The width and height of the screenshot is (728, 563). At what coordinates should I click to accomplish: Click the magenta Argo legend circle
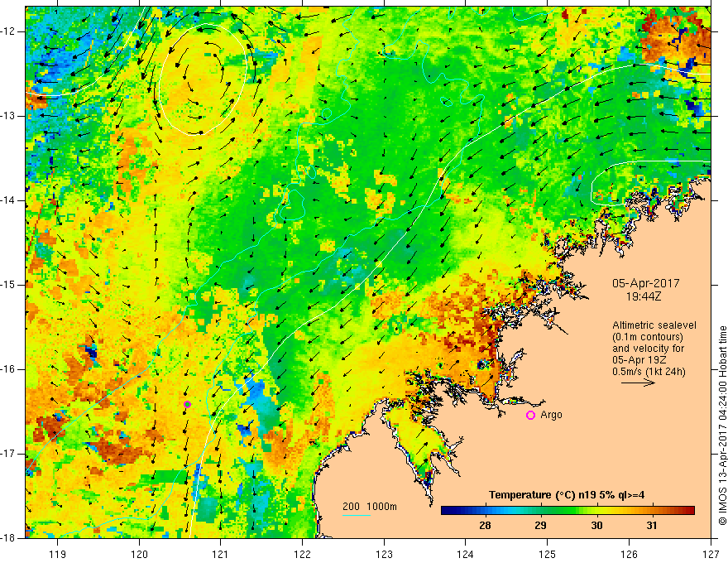pyautogui.click(x=530, y=415)
